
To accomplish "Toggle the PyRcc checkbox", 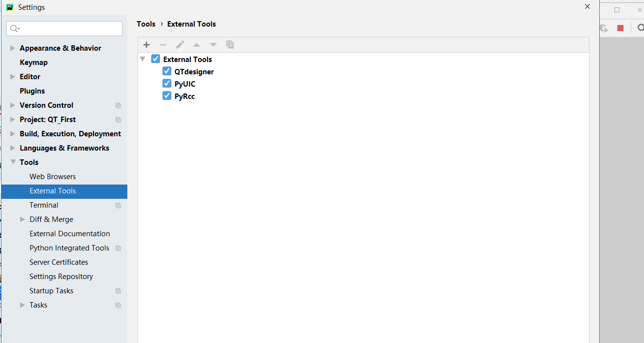I will coord(167,95).
